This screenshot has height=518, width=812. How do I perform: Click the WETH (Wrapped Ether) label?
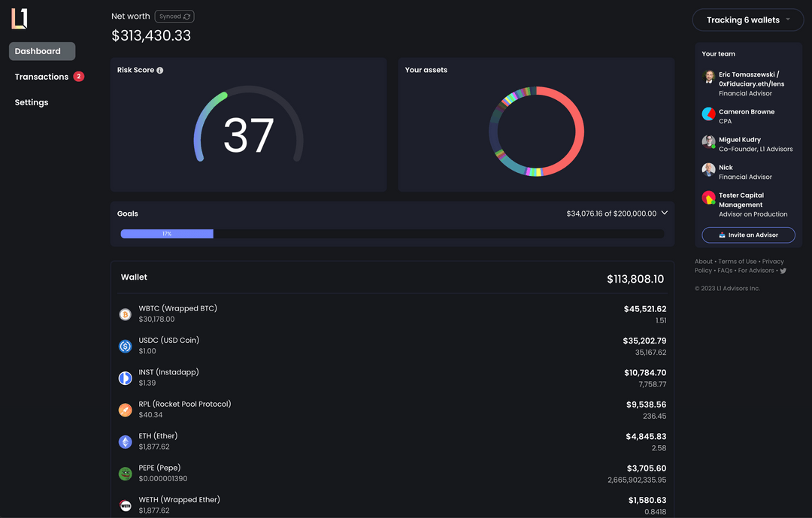point(179,499)
